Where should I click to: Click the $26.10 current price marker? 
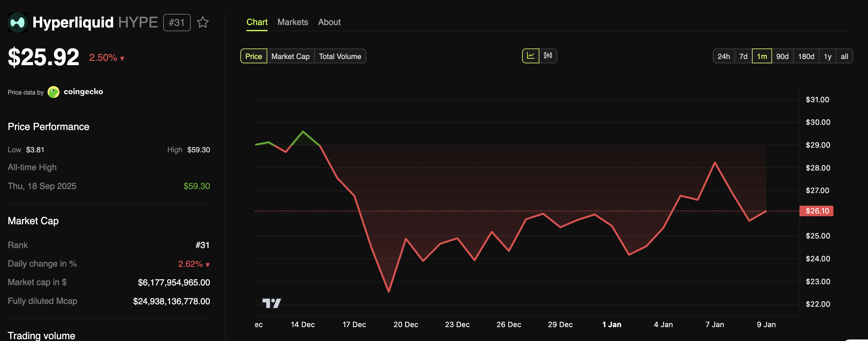[x=816, y=211]
